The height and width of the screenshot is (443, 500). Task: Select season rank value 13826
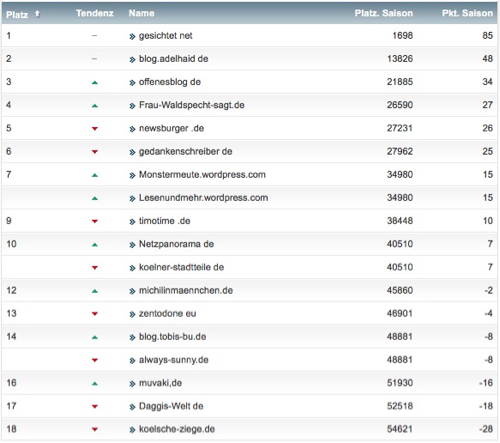coord(400,59)
